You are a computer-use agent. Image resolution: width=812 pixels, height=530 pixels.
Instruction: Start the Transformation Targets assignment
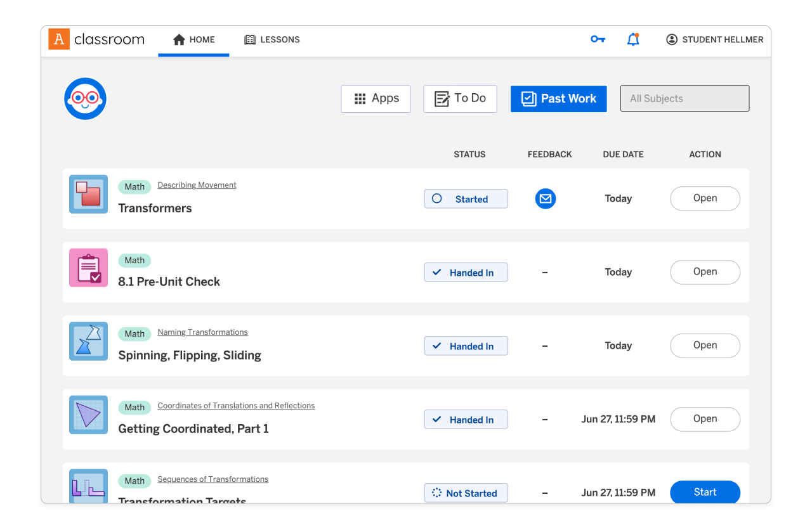click(x=705, y=492)
